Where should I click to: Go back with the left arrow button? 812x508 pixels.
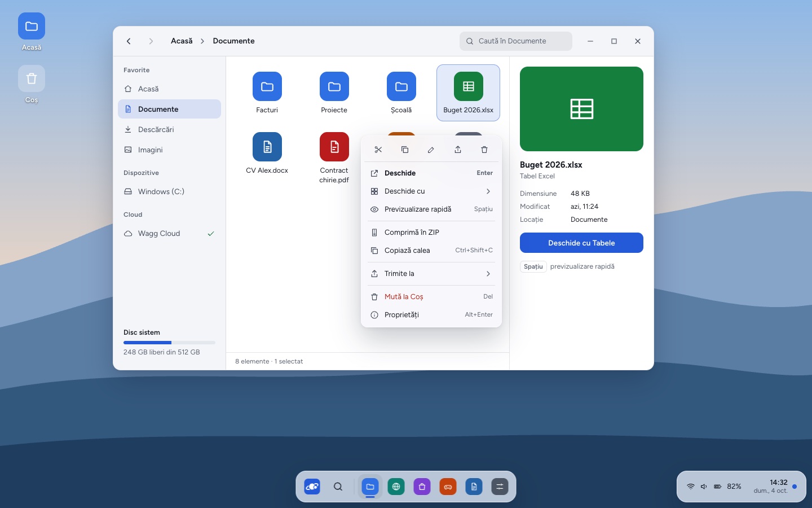click(x=129, y=41)
